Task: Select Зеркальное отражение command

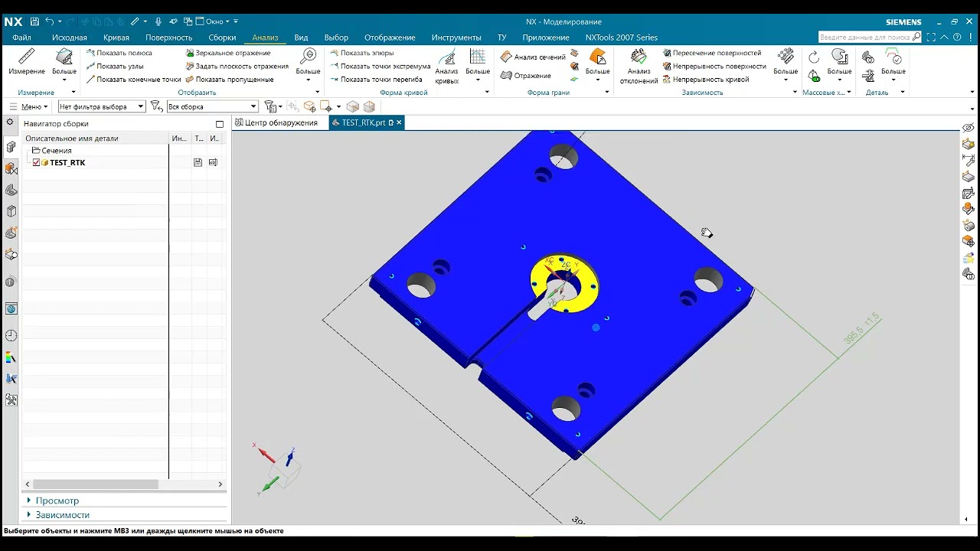Action: tap(228, 53)
